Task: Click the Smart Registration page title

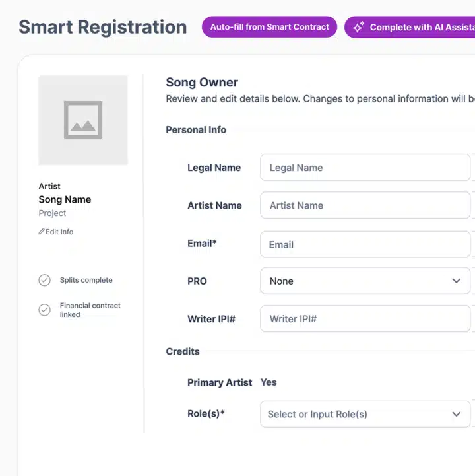Action: [102, 27]
